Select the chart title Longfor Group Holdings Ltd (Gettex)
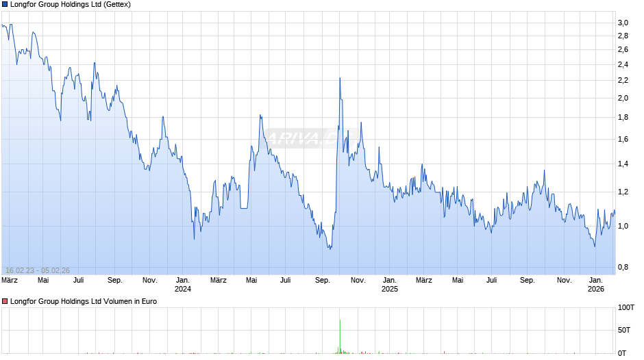This screenshot has width=644, height=360. 71,5
